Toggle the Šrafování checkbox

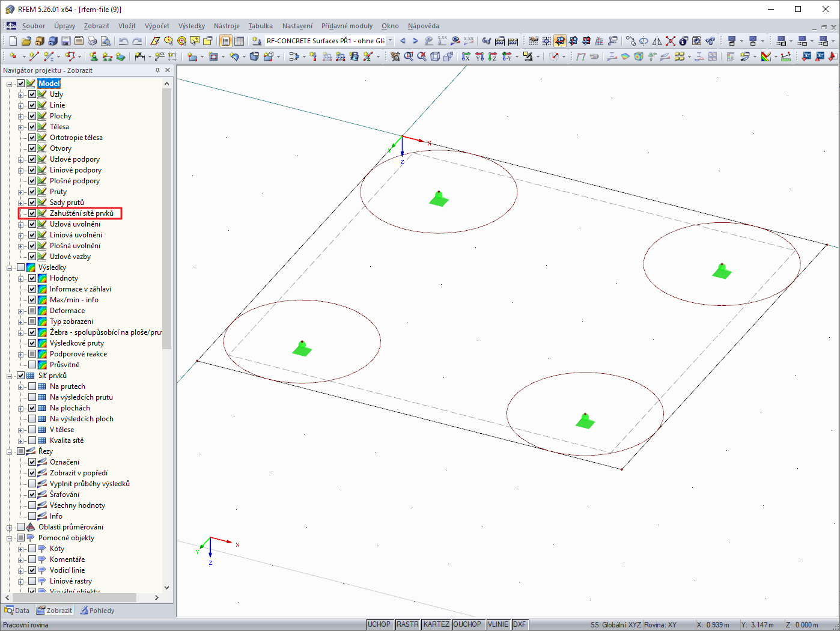(x=32, y=495)
